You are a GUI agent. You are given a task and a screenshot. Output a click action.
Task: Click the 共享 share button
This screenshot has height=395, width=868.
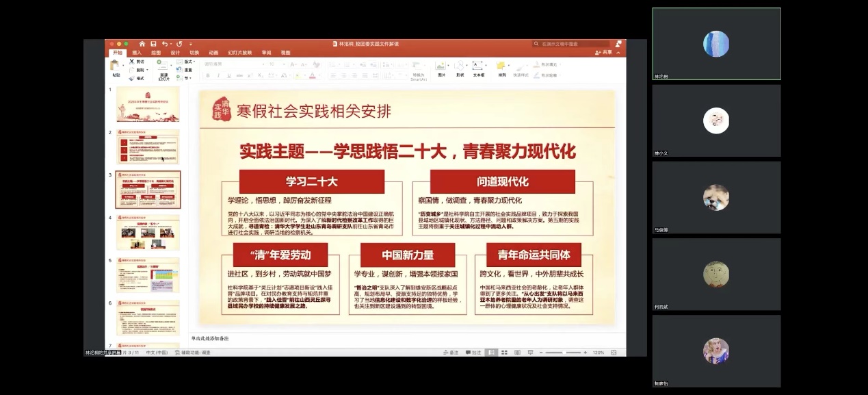pyautogui.click(x=603, y=53)
